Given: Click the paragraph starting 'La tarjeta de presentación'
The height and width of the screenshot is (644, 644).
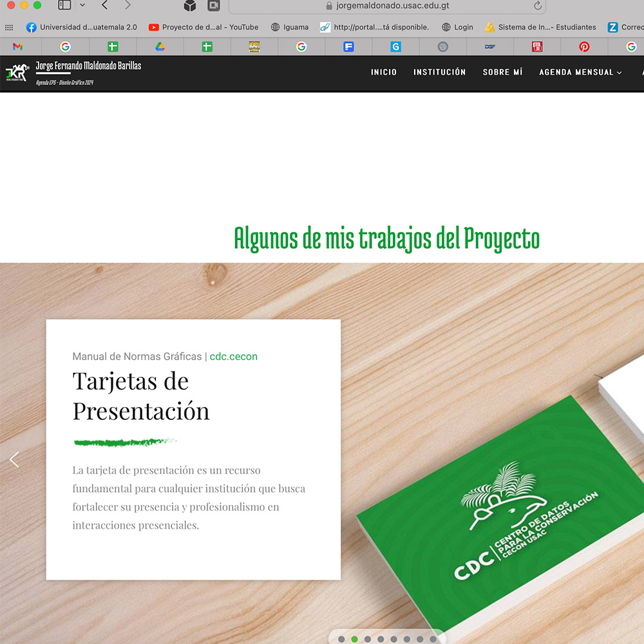Looking at the screenshot, I should 189,497.
